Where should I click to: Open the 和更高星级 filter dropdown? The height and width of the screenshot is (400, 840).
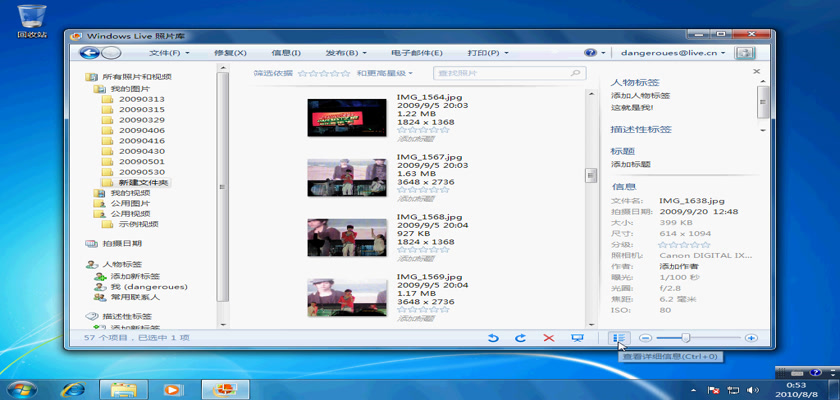click(x=384, y=73)
